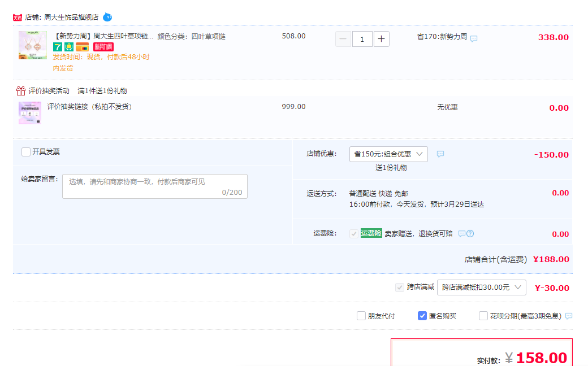
Task: Click the green 7-day return badge icon
Action: (x=57, y=47)
